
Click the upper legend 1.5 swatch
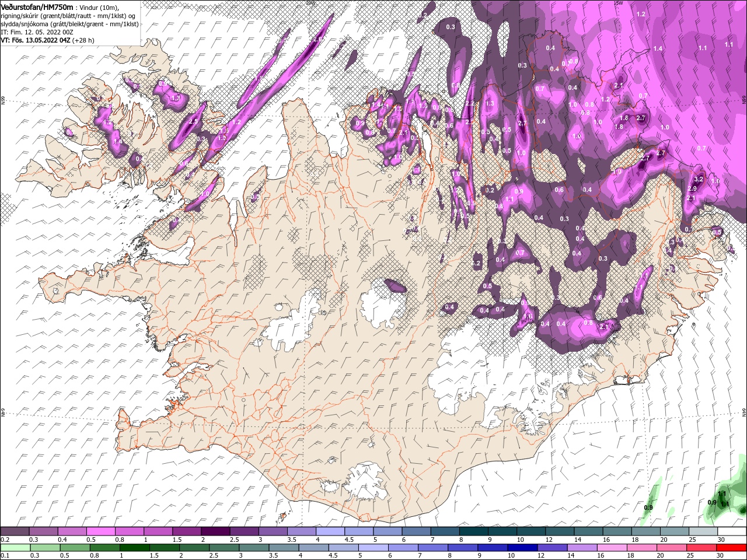186,531
